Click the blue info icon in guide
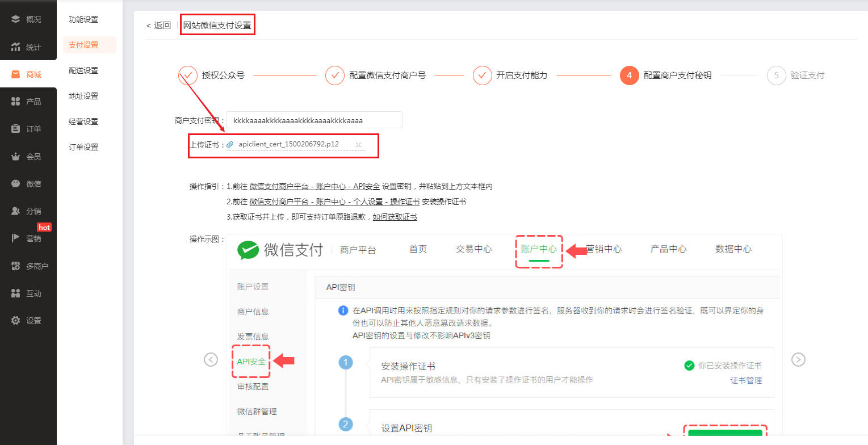868x445 pixels. tap(343, 310)
